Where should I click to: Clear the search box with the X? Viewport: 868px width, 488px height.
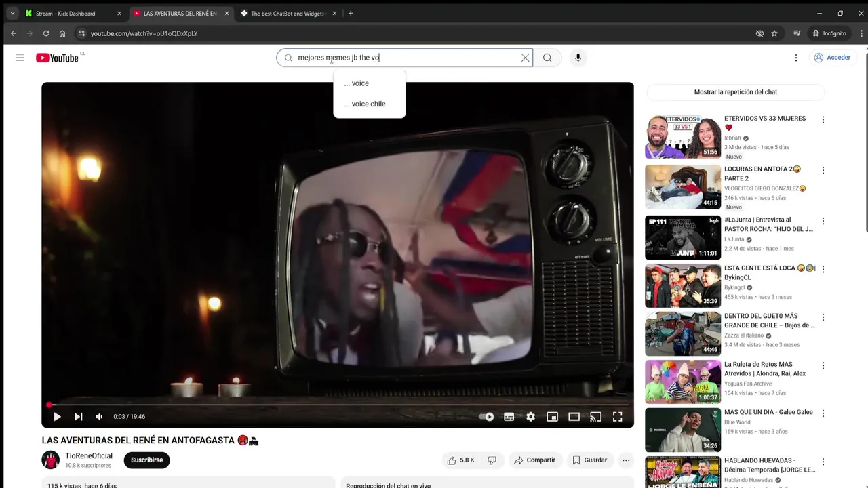point(525,58)
